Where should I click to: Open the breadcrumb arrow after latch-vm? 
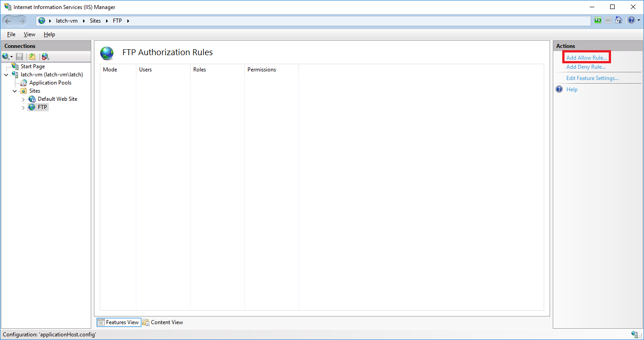(84, 21)
